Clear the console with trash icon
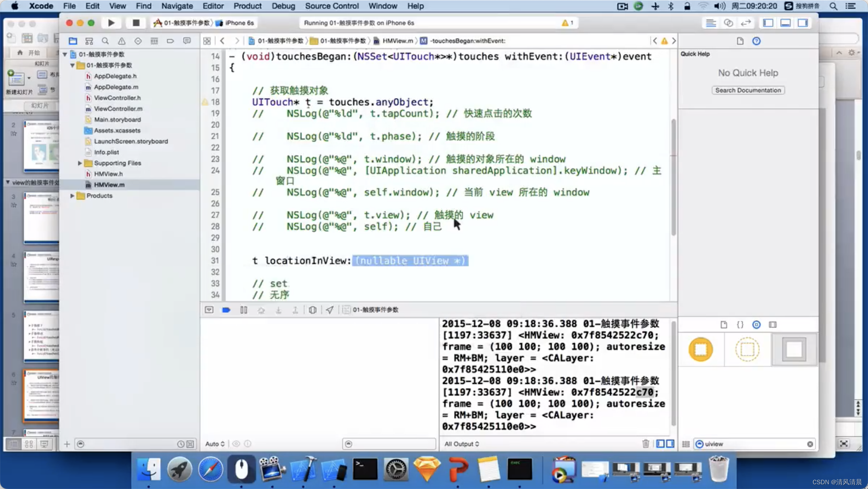Viewport: 868px width, 489px height. click(x=646, y=444)
